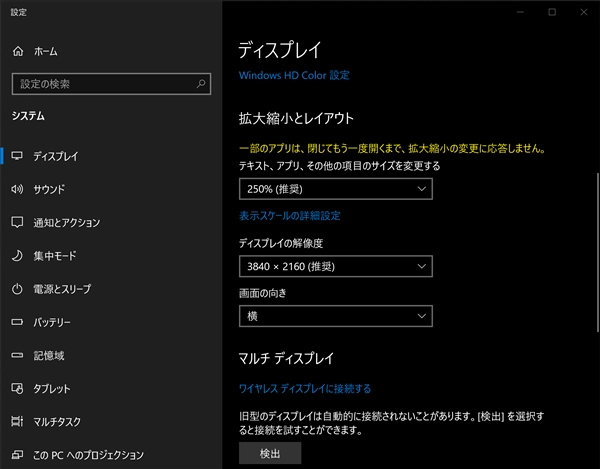Open 表示スケールの詳細設定 link

[290, 216]
